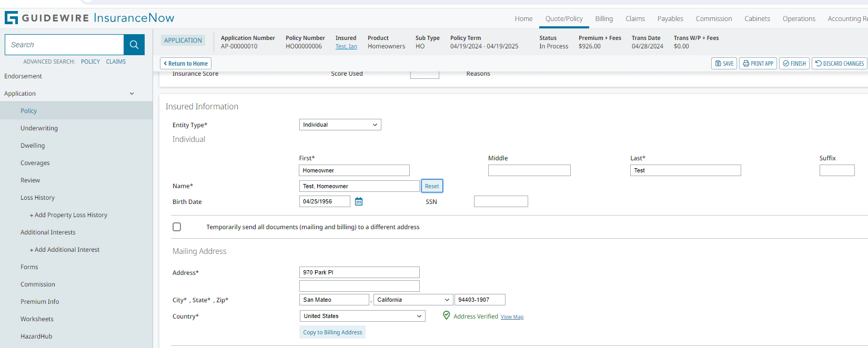This screenshot has width=868, height=348.
Task: Enable temporarily send documents to different address
Action: pos(177,227)
